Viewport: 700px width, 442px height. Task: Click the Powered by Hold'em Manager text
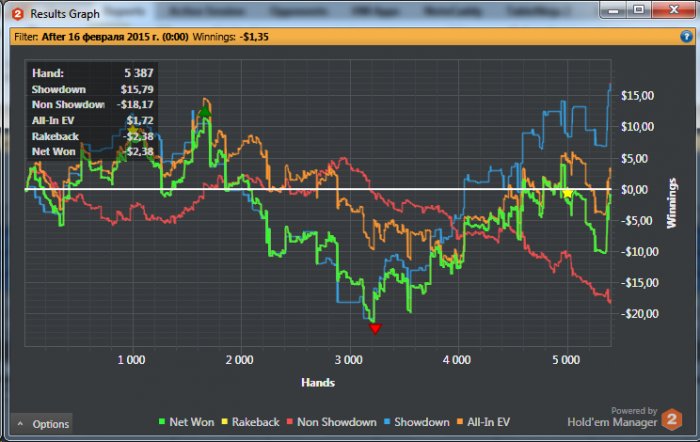tap(612, 417)
